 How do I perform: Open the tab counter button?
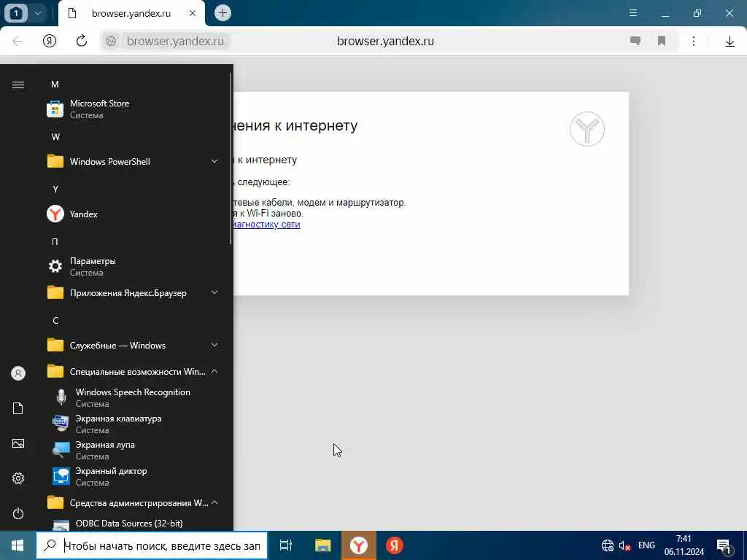16,13
